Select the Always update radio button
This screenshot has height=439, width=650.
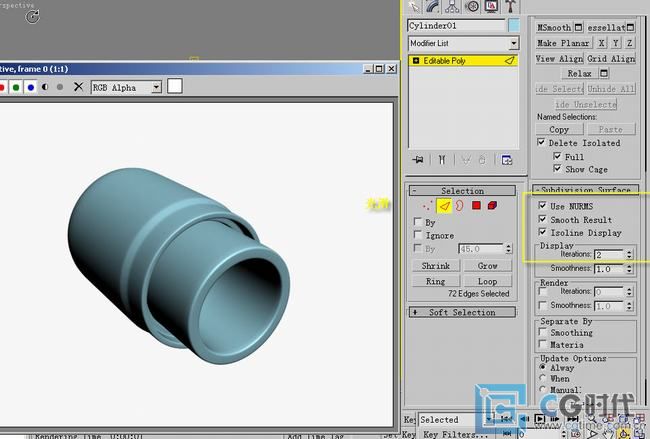pos(542,367)
